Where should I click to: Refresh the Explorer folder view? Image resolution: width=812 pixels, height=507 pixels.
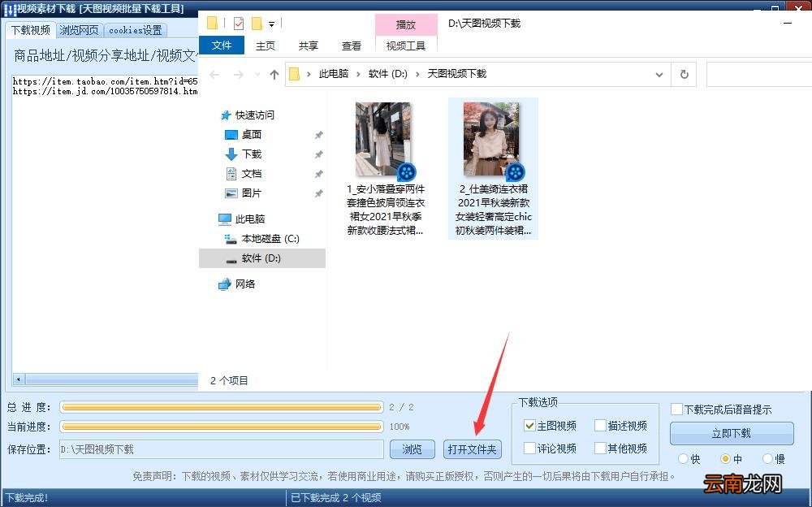[684, 74]
